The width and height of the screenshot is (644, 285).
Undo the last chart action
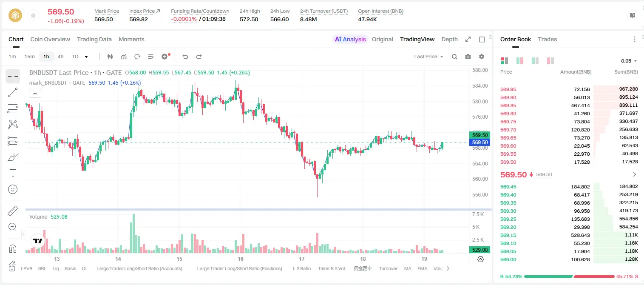(185, 57)
